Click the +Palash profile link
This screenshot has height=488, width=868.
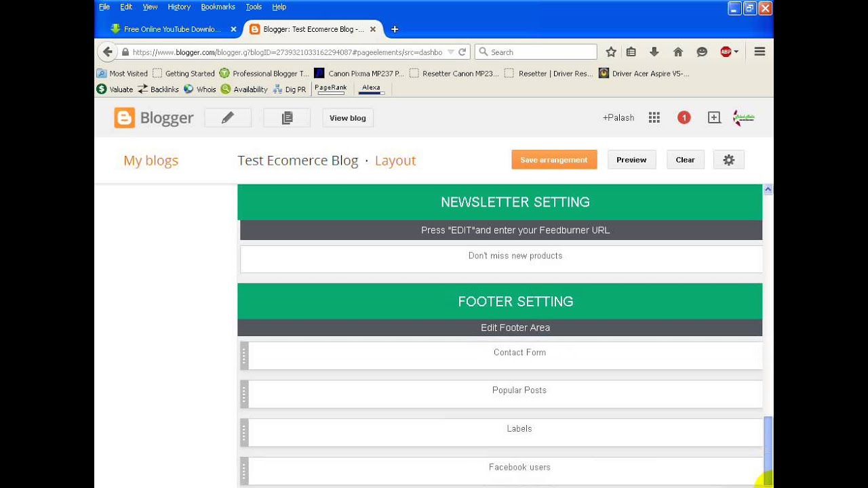(618, 118)
